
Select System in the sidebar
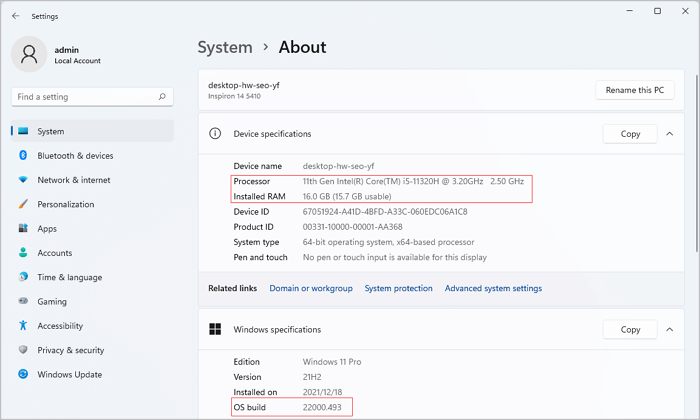(x=50, y=132)
